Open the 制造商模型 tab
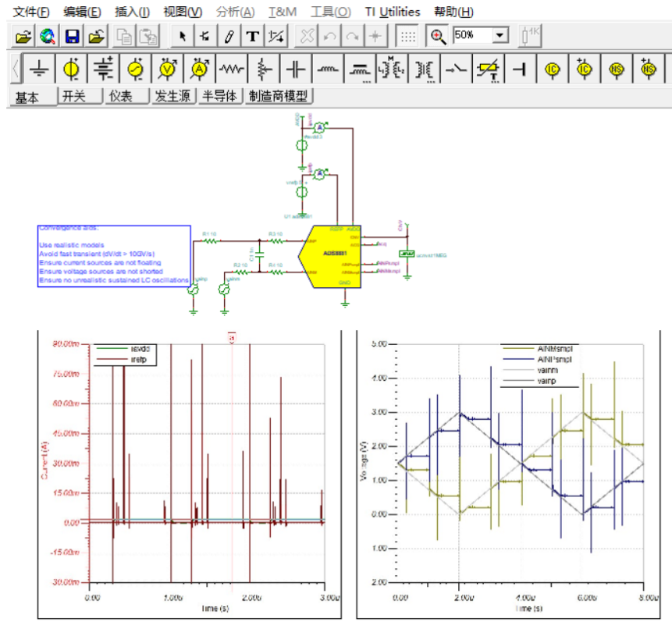This screenshot has height=622, width=672. [278, 97]
